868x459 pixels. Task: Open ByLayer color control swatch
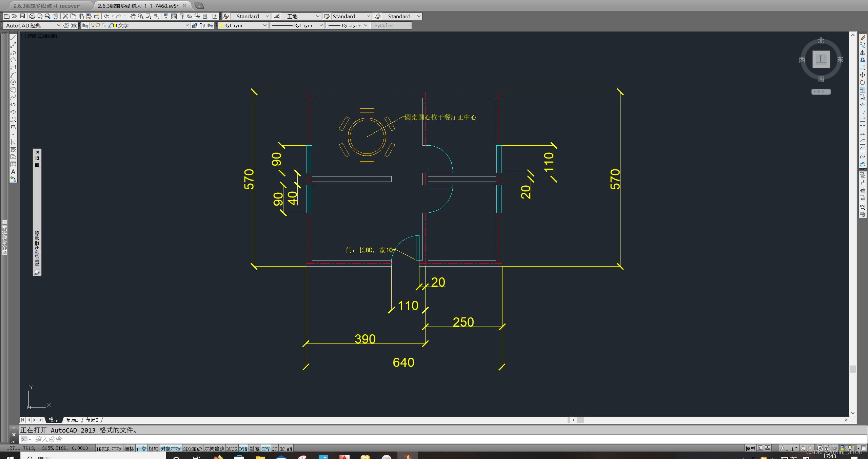click(x=221, y=25)
